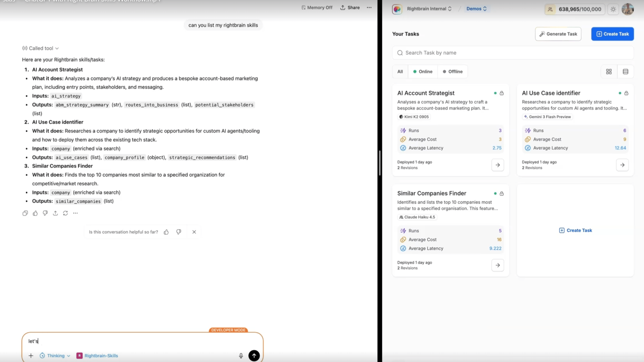The height and width of the screenshot is (362, 644).
Task: Toggle the light/dark theme sun icon
Action: point(613,9)
